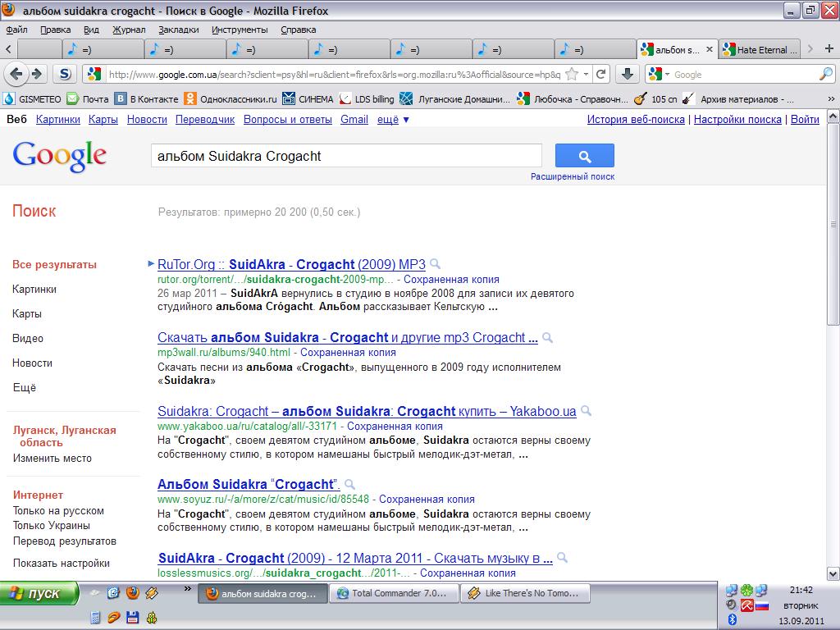Screen dimensions: 840x630
Task: Click in the Google search query field
Action: point(346,156)
